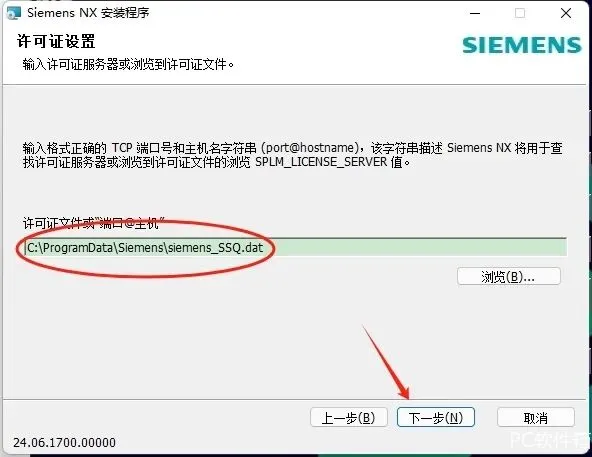Click the SIEMENS logo in the header
This screenshot has width=592, height=457.
click(x=522, y=45)
